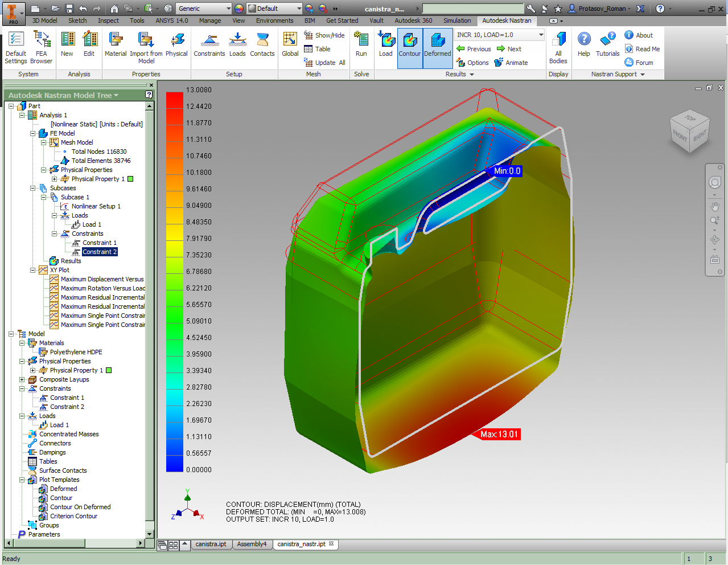
Task: Go to Next result increment
Action: 509,49
